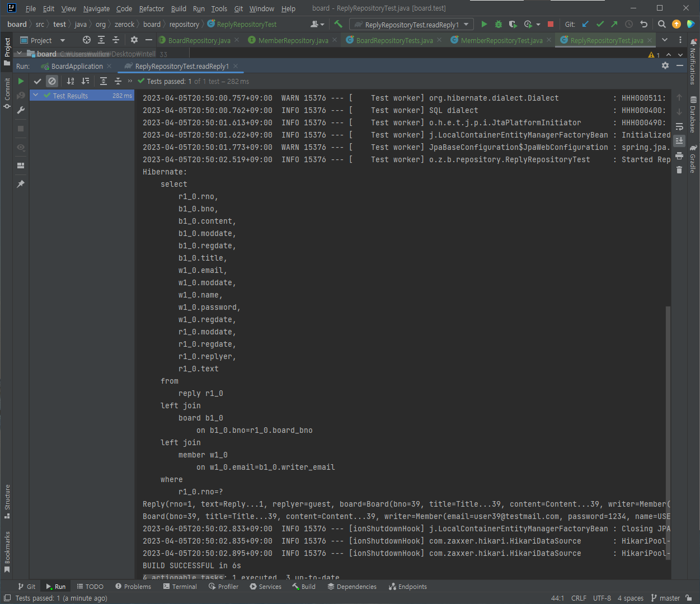Rollback changes with the undo arrow

(643, 24)
